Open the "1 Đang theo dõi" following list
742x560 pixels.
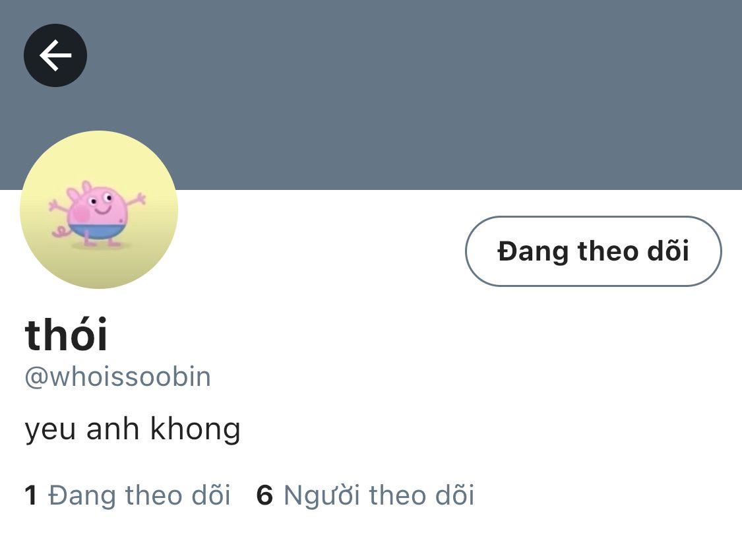(127, 495)
